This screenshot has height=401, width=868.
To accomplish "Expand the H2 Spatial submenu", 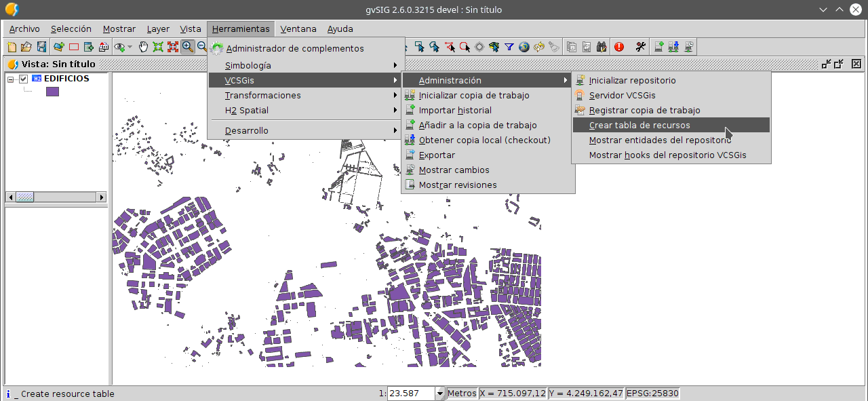I will point(306,110).
